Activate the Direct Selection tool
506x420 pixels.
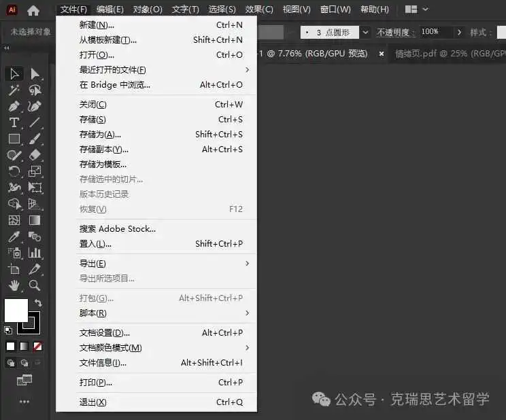point(35,73)
